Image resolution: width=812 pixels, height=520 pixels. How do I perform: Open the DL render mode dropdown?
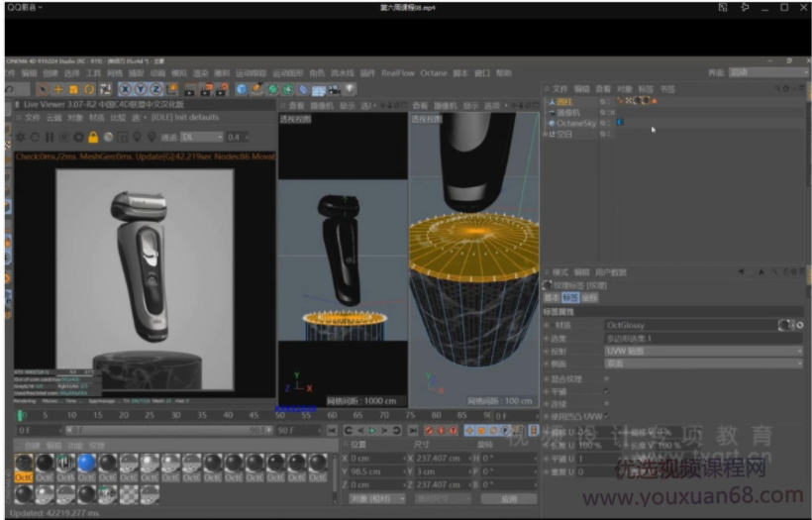[201, 137]
